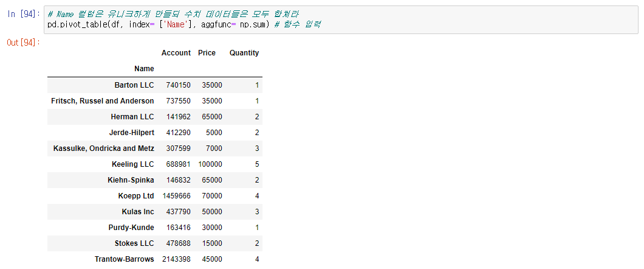The height and width of the screenshot is (269, 644).
Task: Click Quantity value 3 in Kulas Inc row
Action: 257,211
